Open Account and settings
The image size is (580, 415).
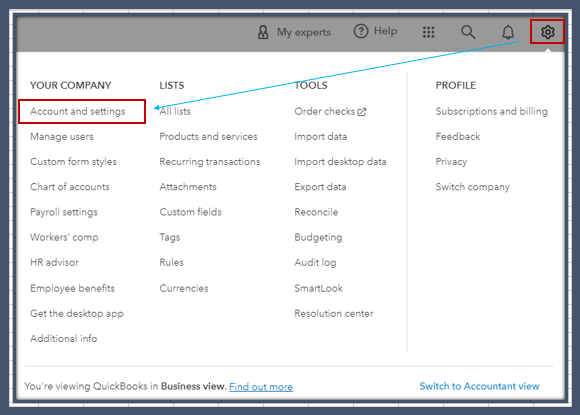tap(78, 111)
